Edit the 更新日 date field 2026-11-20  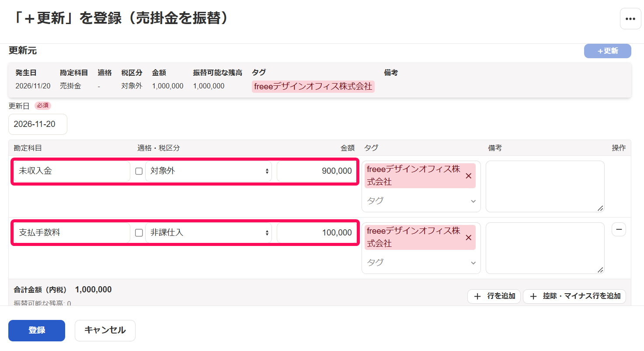pyautogui.click(x=38, y=124)
